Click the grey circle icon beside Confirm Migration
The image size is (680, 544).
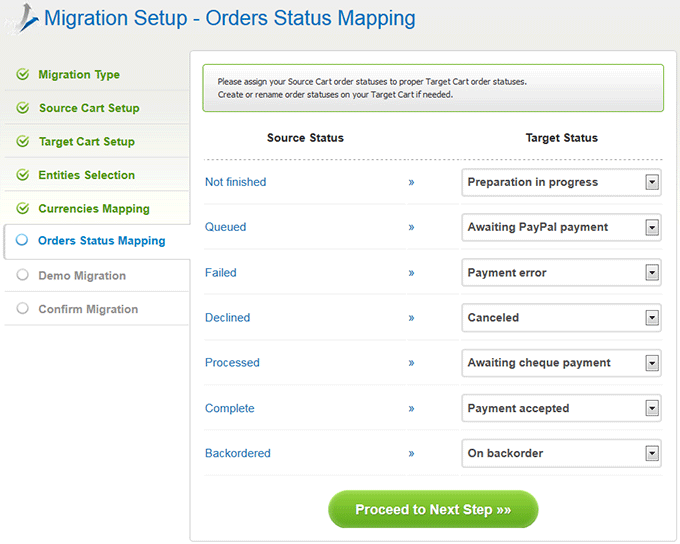click(x=22, y=308)
